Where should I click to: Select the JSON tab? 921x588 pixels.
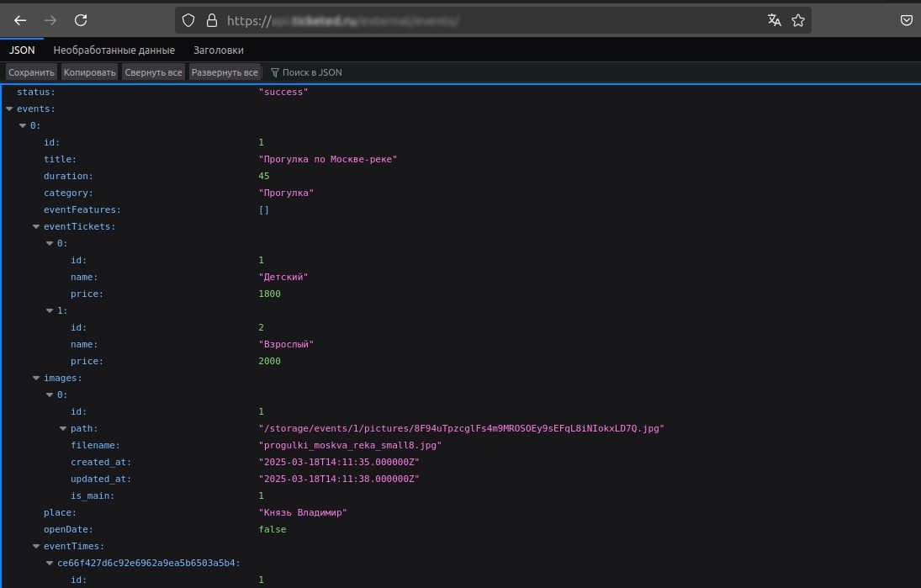tap(21, 50)
